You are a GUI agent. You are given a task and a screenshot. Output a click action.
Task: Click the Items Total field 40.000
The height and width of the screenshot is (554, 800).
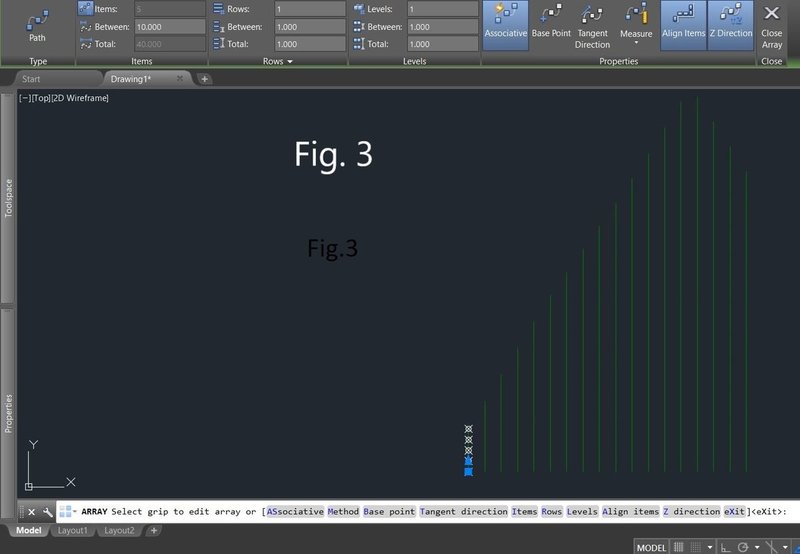170,44
